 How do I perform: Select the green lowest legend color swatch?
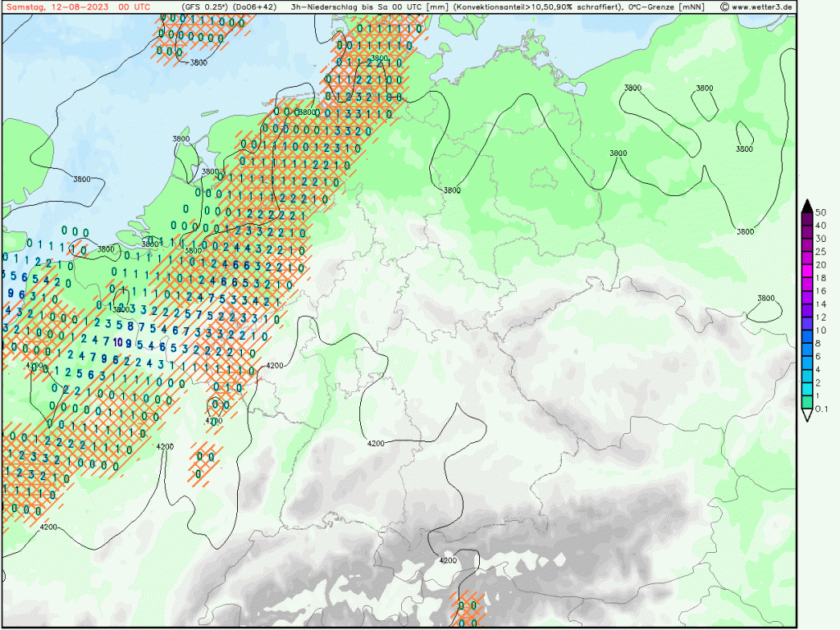pos(807,402)
